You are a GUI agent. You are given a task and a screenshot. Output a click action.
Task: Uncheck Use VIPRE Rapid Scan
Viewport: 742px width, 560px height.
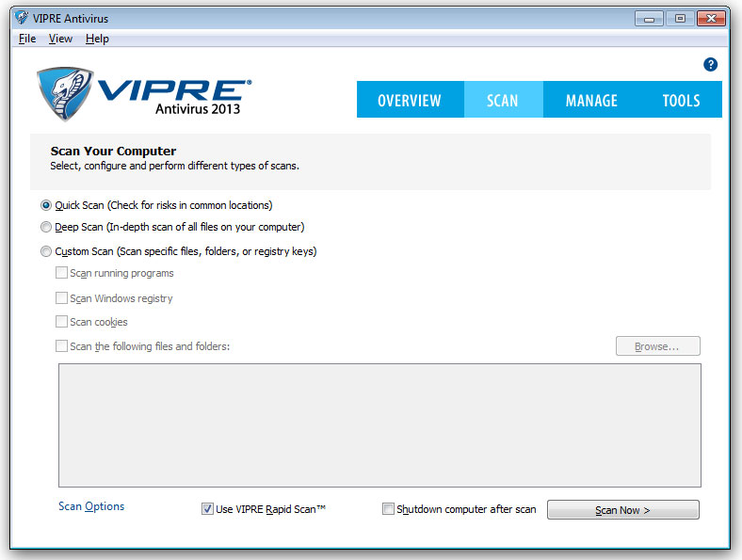click(x=207, y=509)
